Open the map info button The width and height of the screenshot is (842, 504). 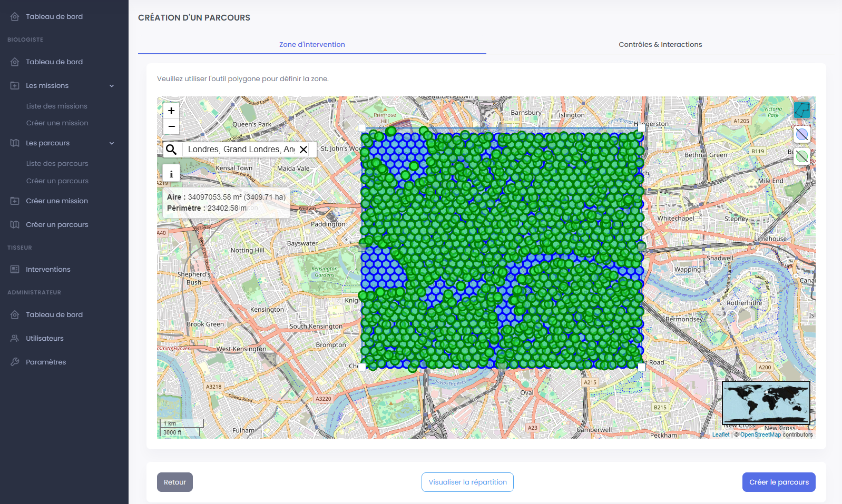pos(171,173)
